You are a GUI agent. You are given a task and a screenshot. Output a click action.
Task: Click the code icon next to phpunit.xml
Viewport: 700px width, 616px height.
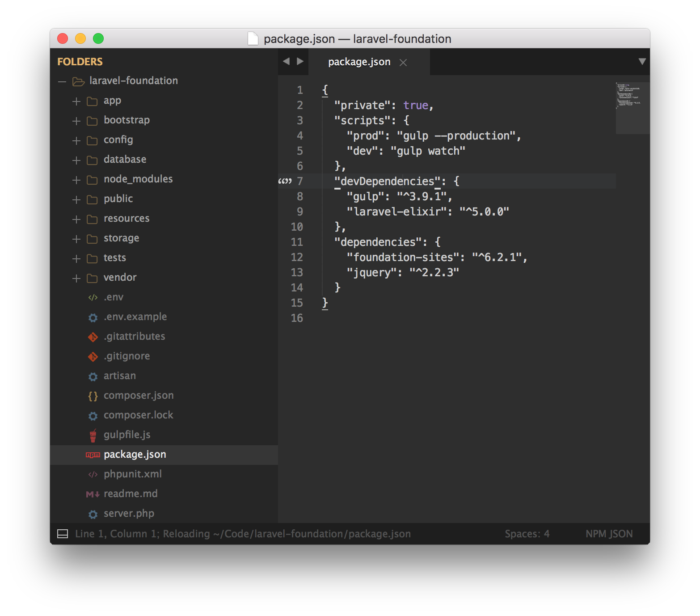[x=93, y=474]
